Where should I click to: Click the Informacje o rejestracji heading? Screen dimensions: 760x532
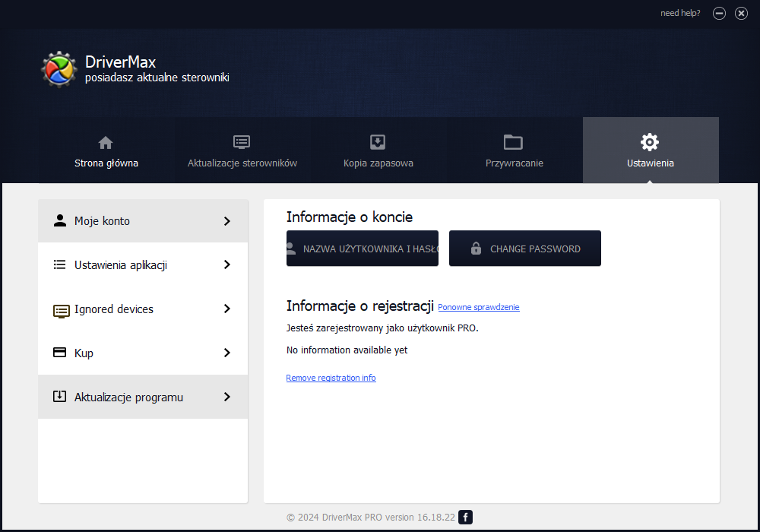pos(360,306)
